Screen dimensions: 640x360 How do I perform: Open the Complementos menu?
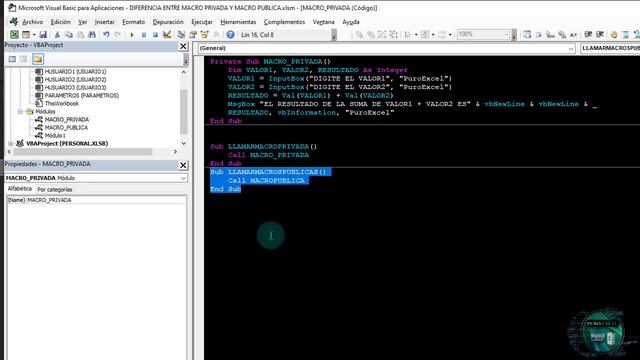tap(284, 22)
